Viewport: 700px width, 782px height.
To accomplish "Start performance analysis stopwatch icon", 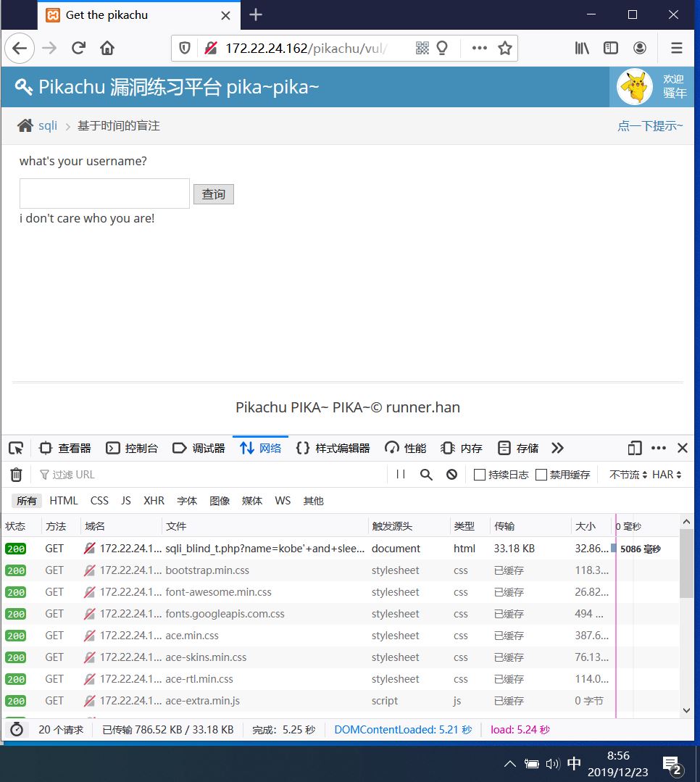I will [x=17, y=730].
